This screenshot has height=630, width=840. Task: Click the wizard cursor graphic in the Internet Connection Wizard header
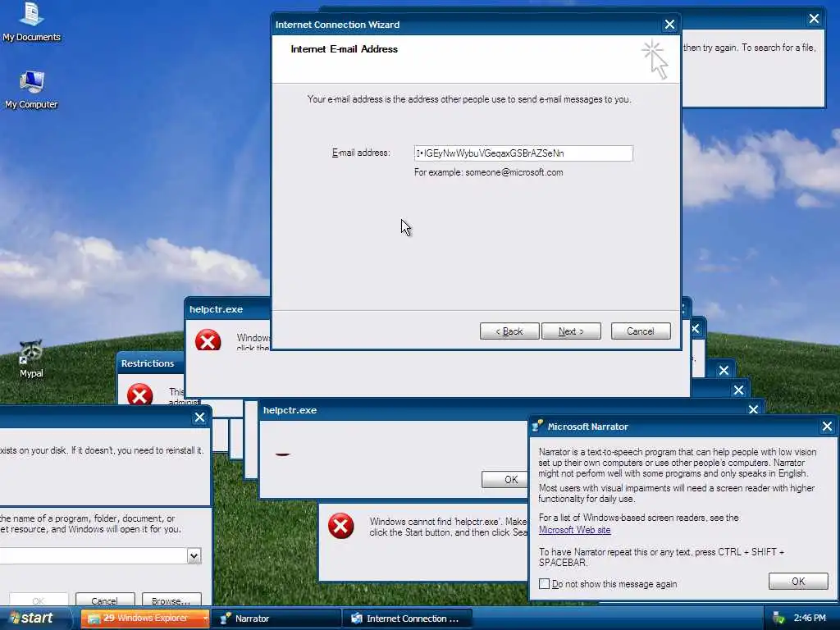tap(655, 59)
